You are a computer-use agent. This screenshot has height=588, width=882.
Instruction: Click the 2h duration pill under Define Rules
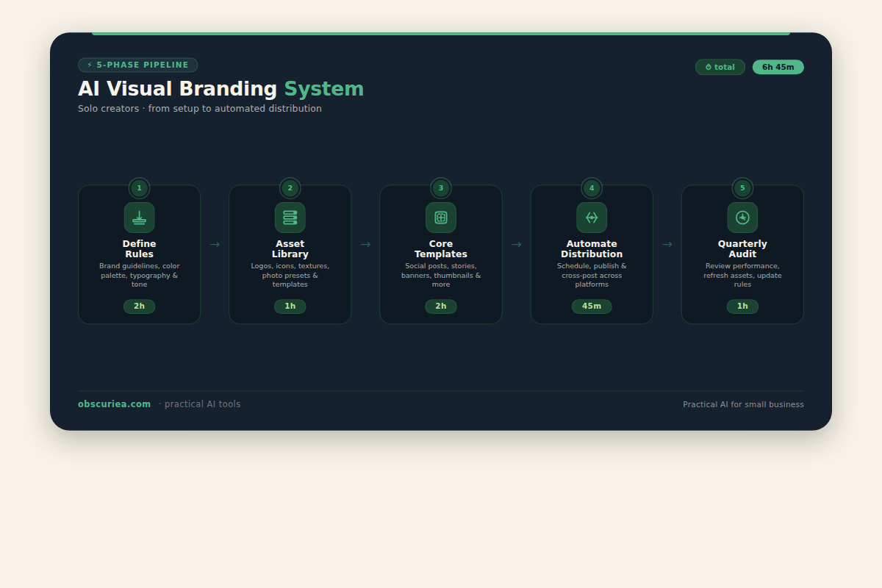(139, 306)
